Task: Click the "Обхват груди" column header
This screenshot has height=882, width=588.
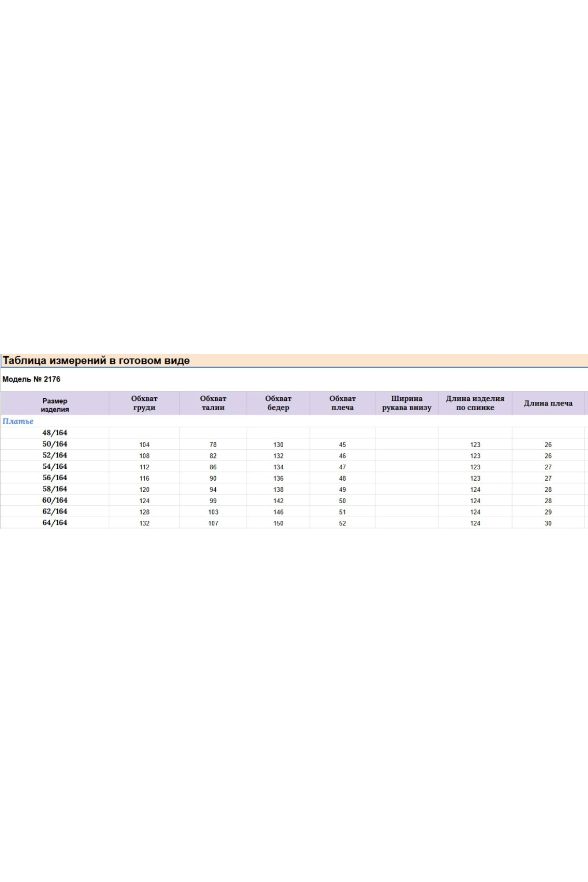Action: click(144, 403)
